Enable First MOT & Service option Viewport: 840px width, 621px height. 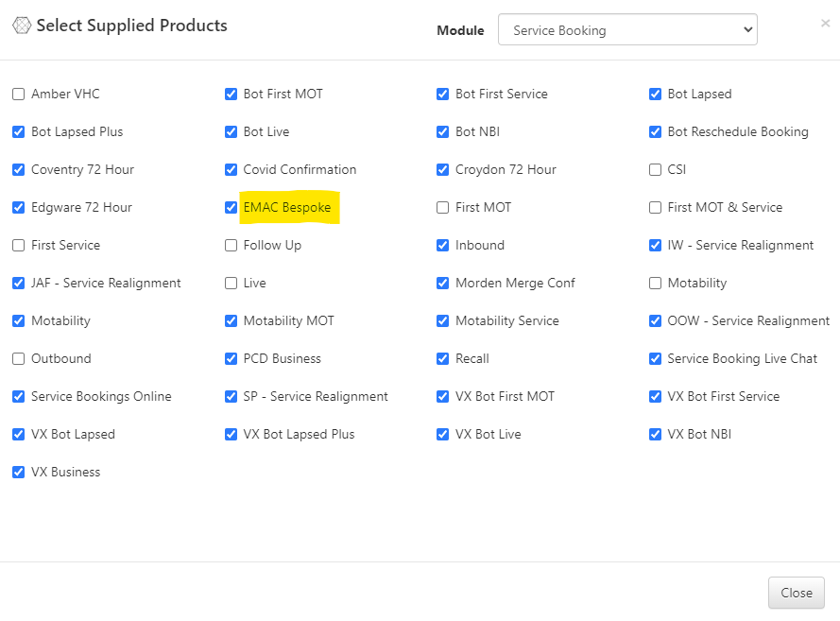coord(655,207)
